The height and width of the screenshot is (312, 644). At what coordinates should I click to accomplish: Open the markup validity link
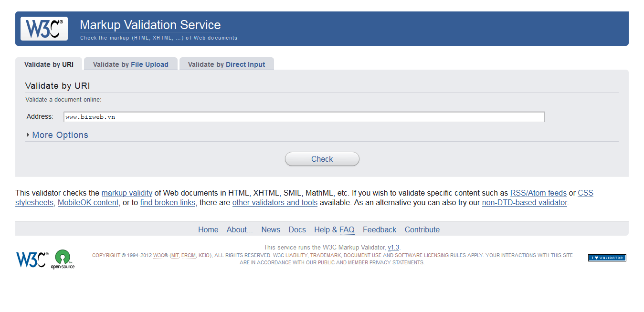pos(127,193)
